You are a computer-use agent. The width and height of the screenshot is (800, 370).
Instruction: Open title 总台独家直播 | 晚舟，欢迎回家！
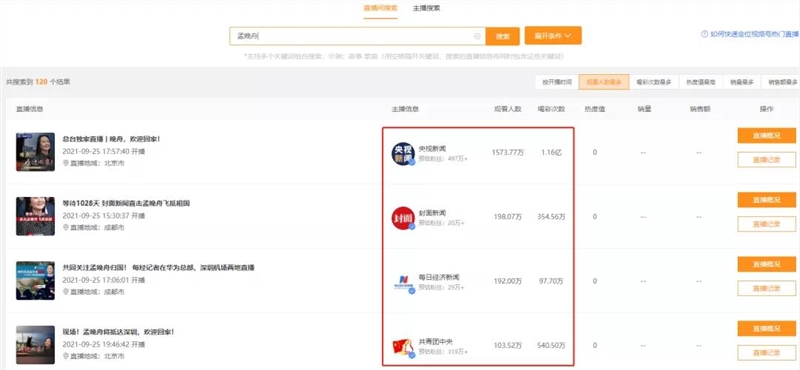[111, 139]
